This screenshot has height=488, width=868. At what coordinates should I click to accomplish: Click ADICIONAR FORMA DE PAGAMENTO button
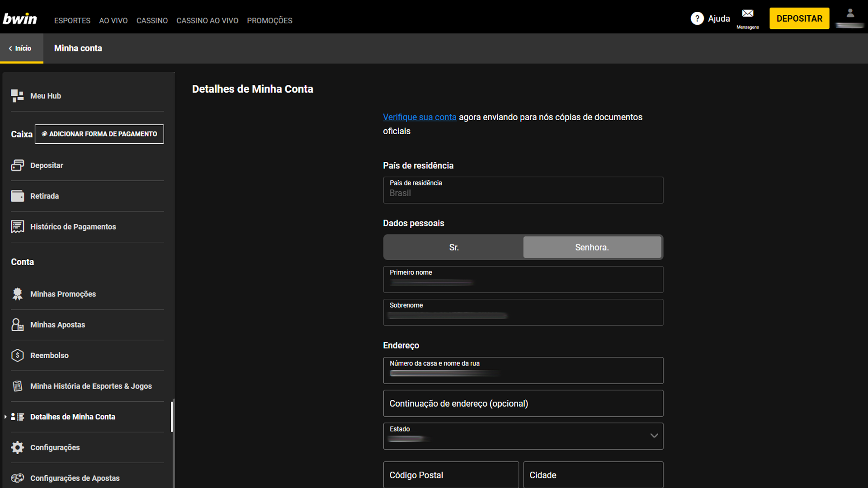click(x=99, y=134)
